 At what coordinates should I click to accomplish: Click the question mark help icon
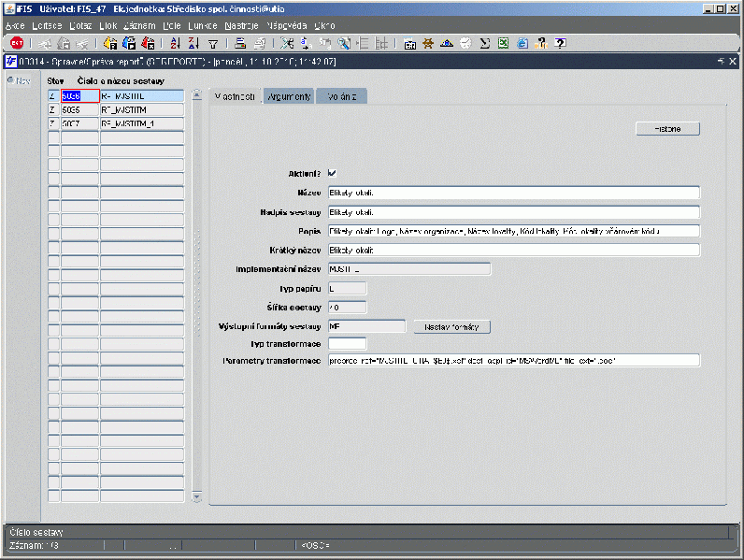pos(561,43)
